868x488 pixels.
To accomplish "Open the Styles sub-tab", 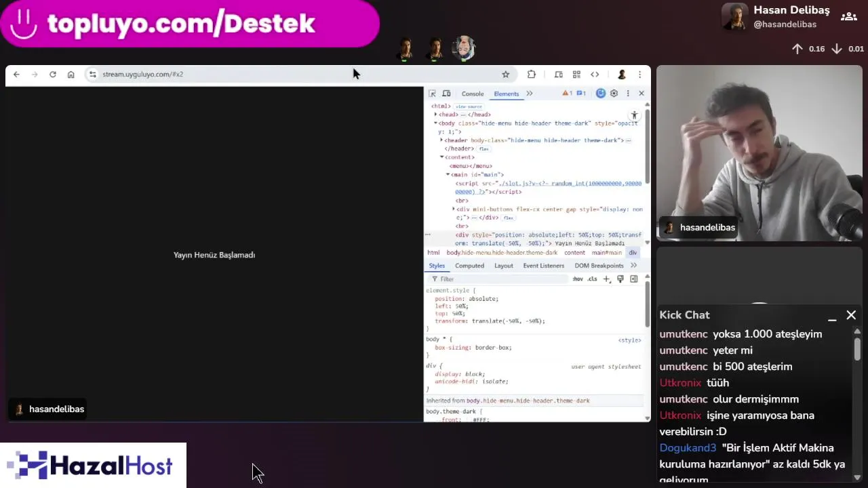I will click(437, 266).
